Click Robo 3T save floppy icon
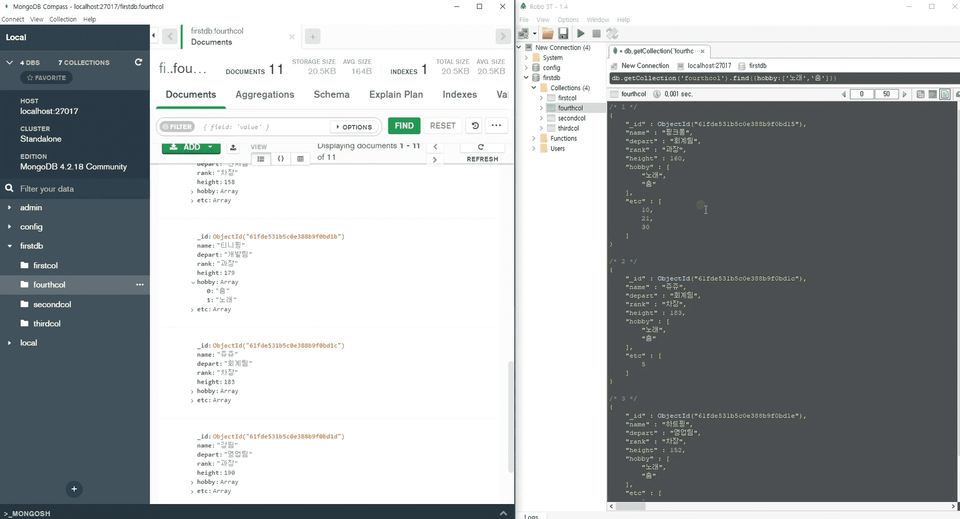The height and width of the screenshot is (519, 960). (563, 34)
